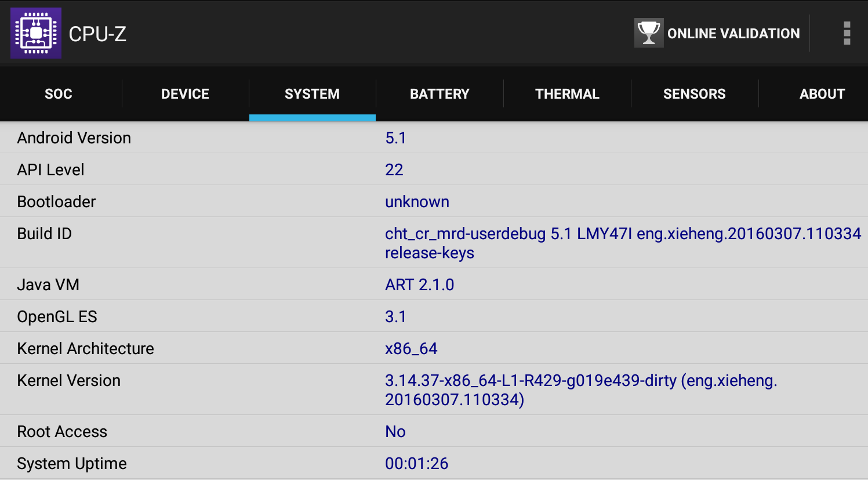Open the BATTERY tab
Image resolution: width=868 pixels, height=480 pixels.
pyautogui.click(x=440, y=94)
